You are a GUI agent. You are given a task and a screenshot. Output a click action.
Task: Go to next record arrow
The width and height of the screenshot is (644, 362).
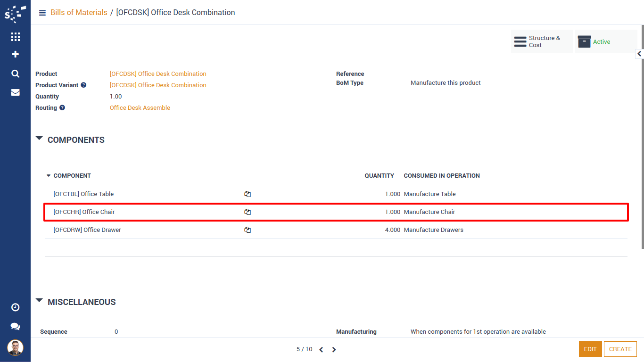coord(334,350)
